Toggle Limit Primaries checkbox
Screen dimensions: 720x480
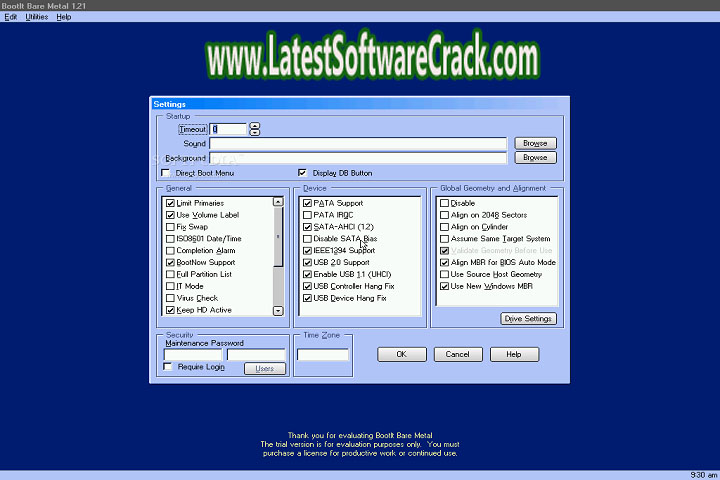(170, 203)
